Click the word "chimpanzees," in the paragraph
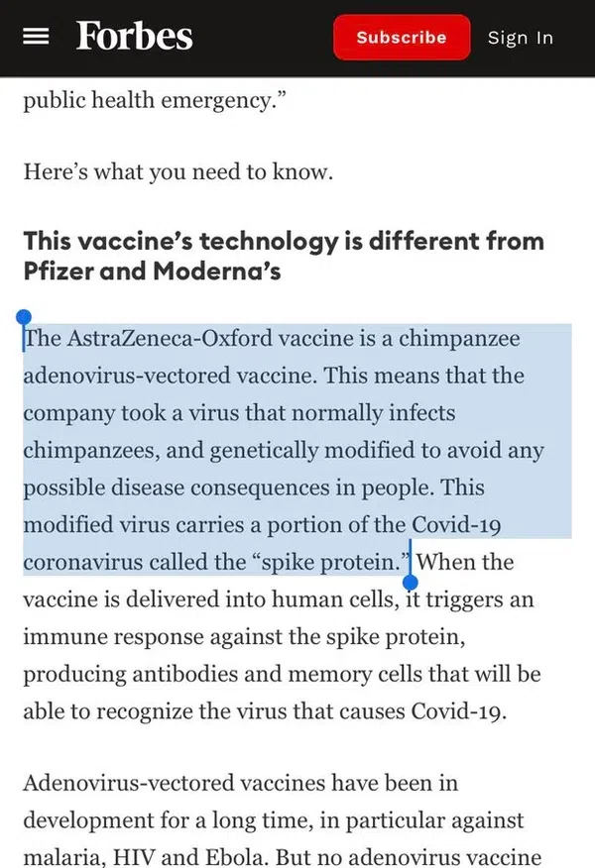This screenshot has width=595, height=868. click(91, 450)
